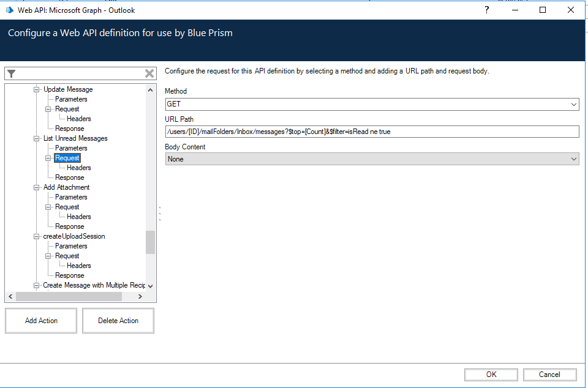Viewport: 588px width, 388px height.
Task: Select Parameters under createUploadSession
Action: [x=71, y=246]
